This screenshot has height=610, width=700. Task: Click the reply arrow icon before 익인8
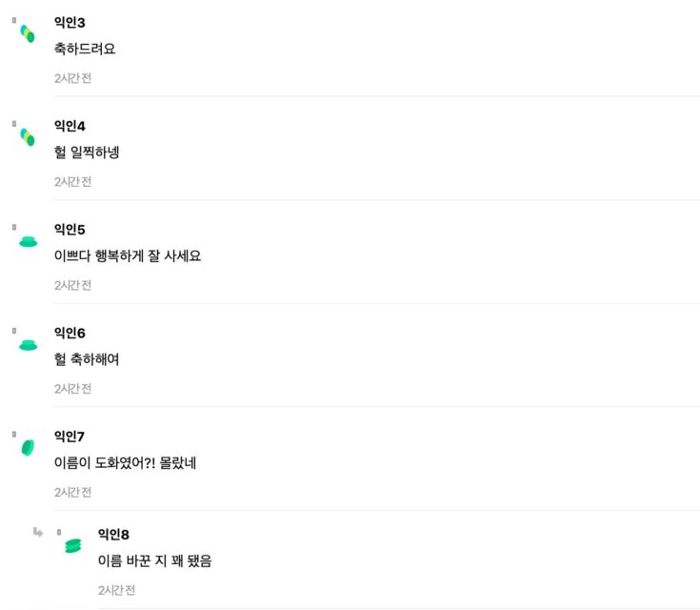click(38, 532)
